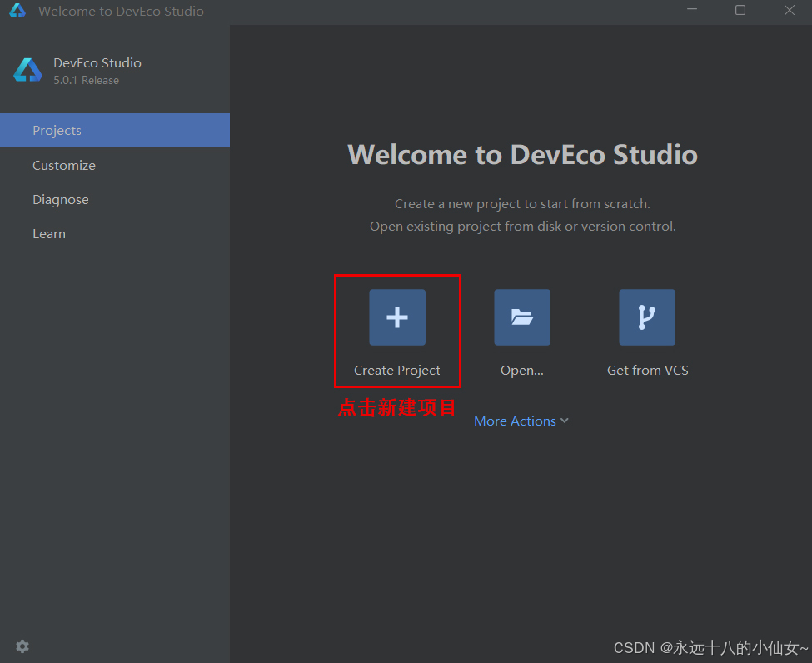Switch to the Customize tab
This screenshot has height=663, width=812.
pos(115,165)
